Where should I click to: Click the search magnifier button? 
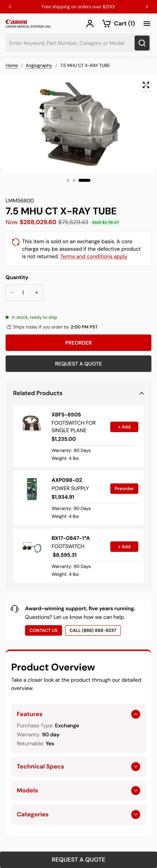pyautogui.click(x=142, y=43)
